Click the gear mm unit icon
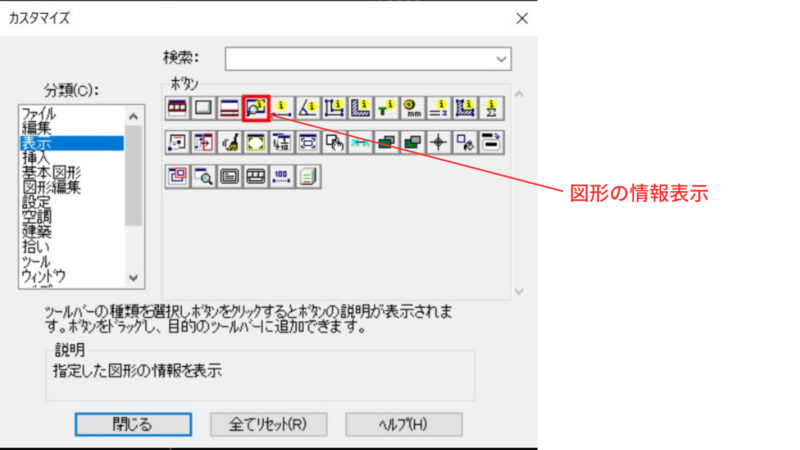The image size is (800, 450). 412,108
